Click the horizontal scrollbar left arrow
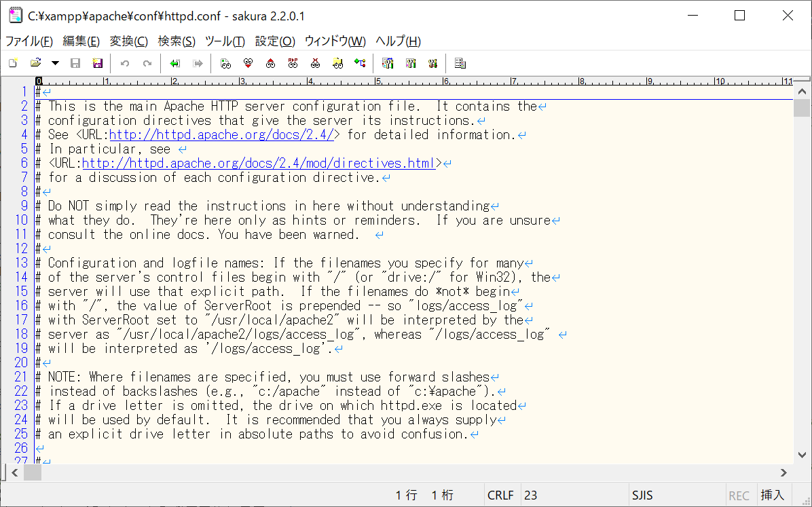 [14, 472]
